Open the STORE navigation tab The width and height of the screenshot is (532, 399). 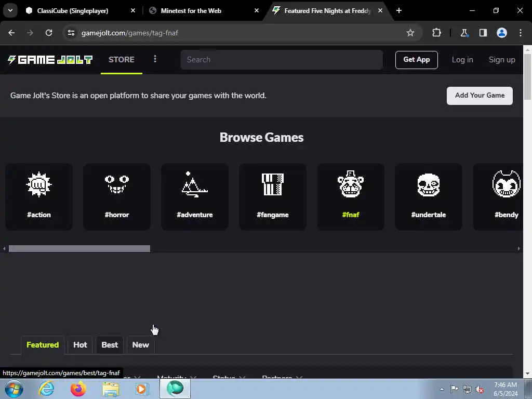(122, 60)
